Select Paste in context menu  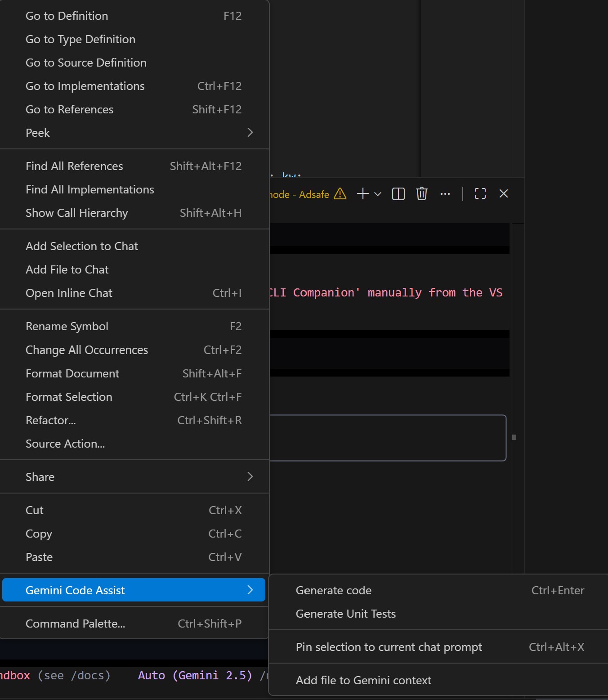134,557
